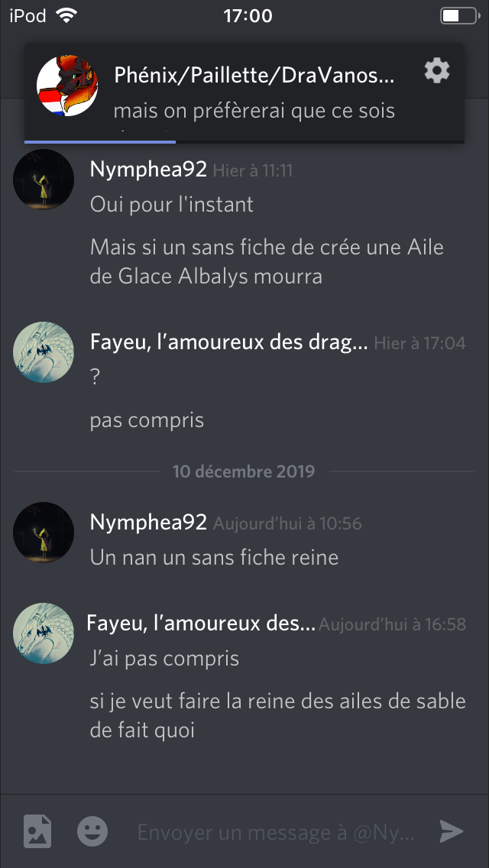Tap Nymphea92 avatar from Hier à 11:11
The height and width of the screenshot is (868, 489).
44,180
